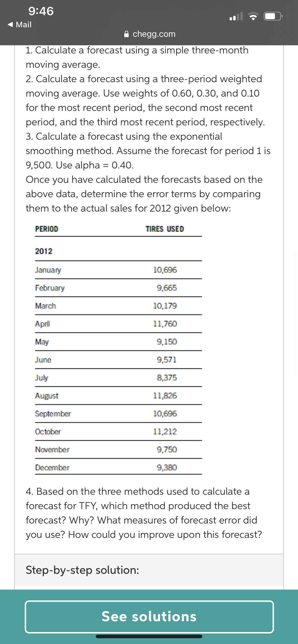Tap the PERIOD column header
The image size is (298, 644).
tap(47, 229)
